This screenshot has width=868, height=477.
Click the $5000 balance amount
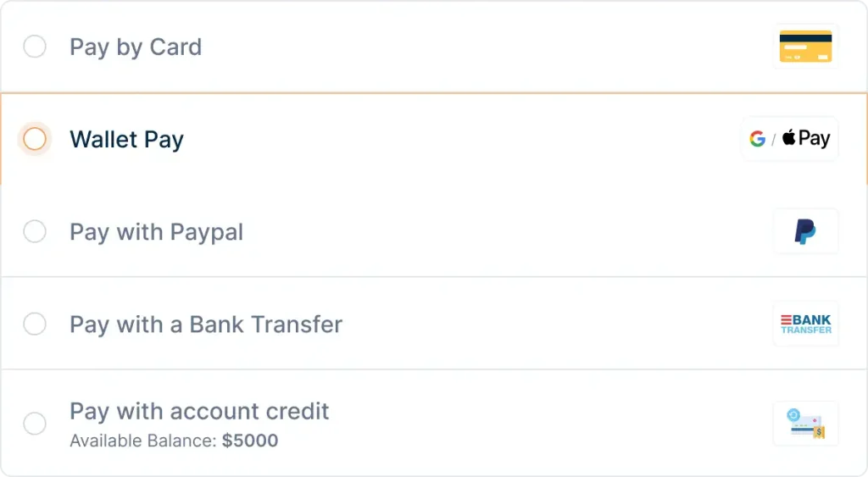(250, 441)
